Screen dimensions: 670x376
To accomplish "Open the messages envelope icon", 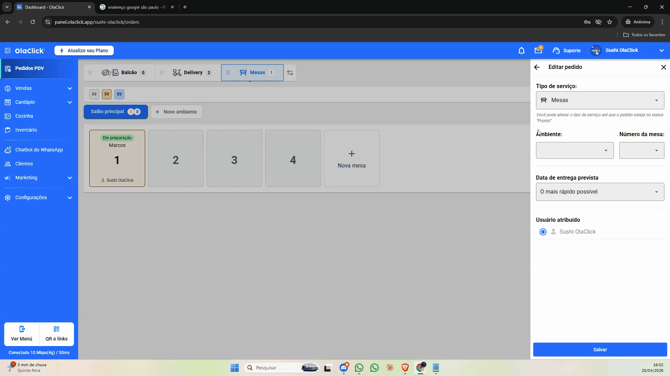I will tap(538, 50).
